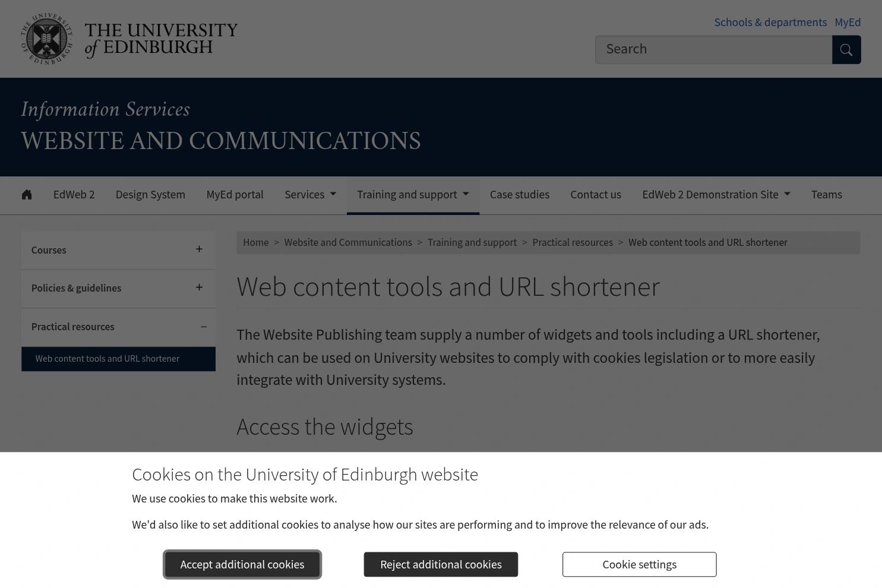
Task: Click the Information Services heading link
Action: [x=105, y=109]
